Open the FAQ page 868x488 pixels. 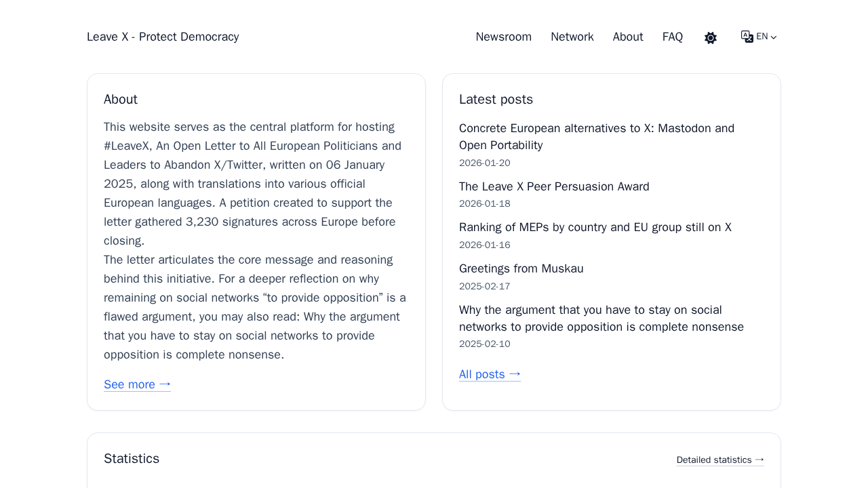[673, 37]
